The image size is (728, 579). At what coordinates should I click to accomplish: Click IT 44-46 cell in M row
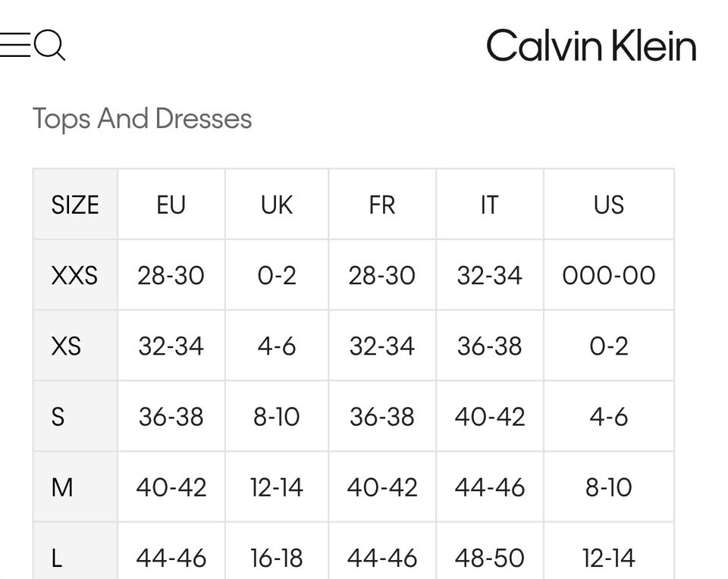point(489,487)
